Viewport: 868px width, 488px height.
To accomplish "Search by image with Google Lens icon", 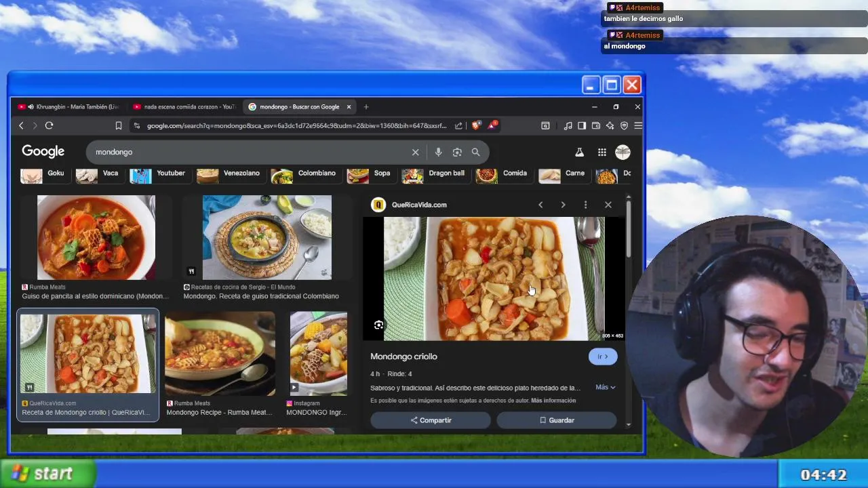I will click(457, 152).
